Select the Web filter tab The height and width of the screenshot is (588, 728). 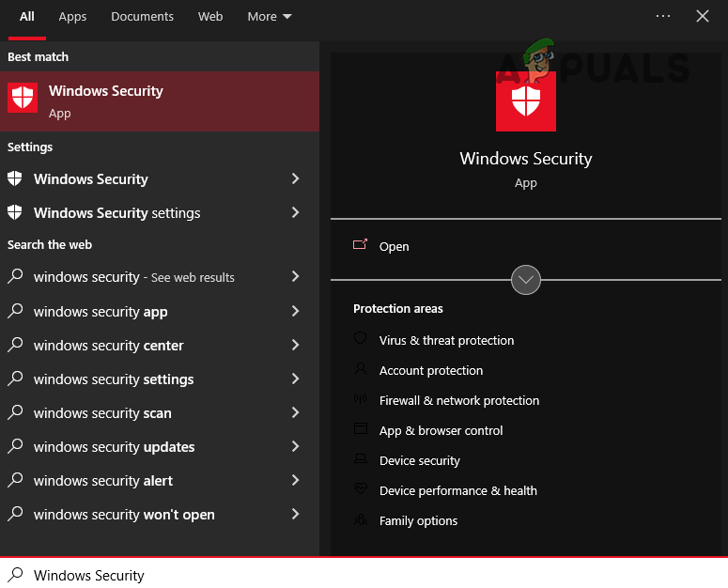210,17
